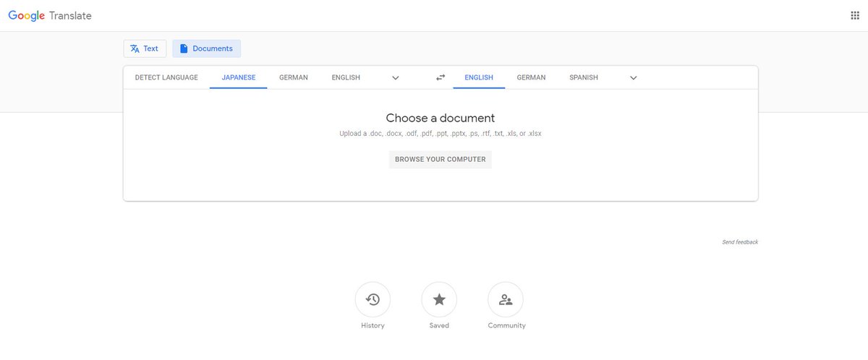Open the Saved star icon

coord(439,299)
